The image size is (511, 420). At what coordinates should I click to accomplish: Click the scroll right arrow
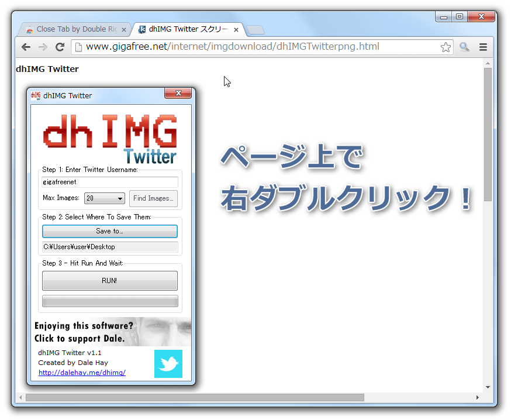tap(478, 398)
